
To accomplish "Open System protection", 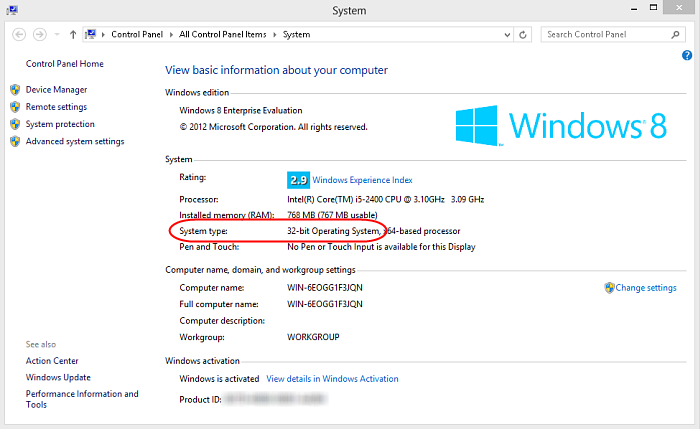I will [60, 124].
